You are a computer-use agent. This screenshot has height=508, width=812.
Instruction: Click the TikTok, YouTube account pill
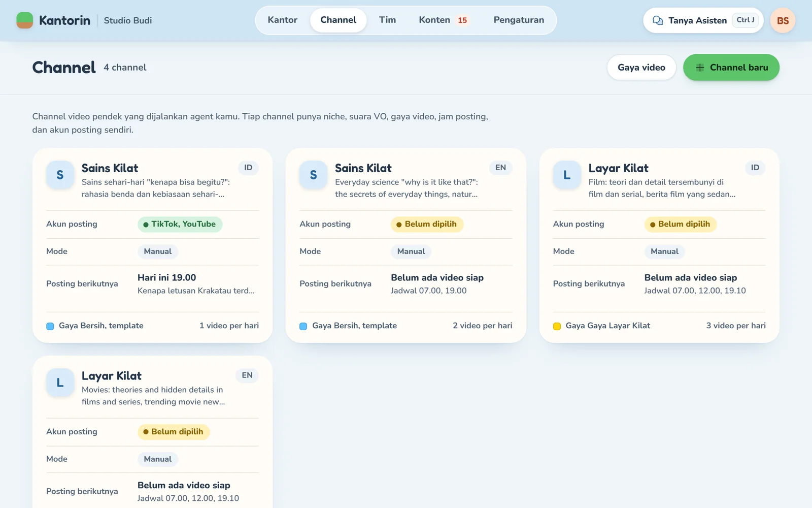tap(180, 224)
